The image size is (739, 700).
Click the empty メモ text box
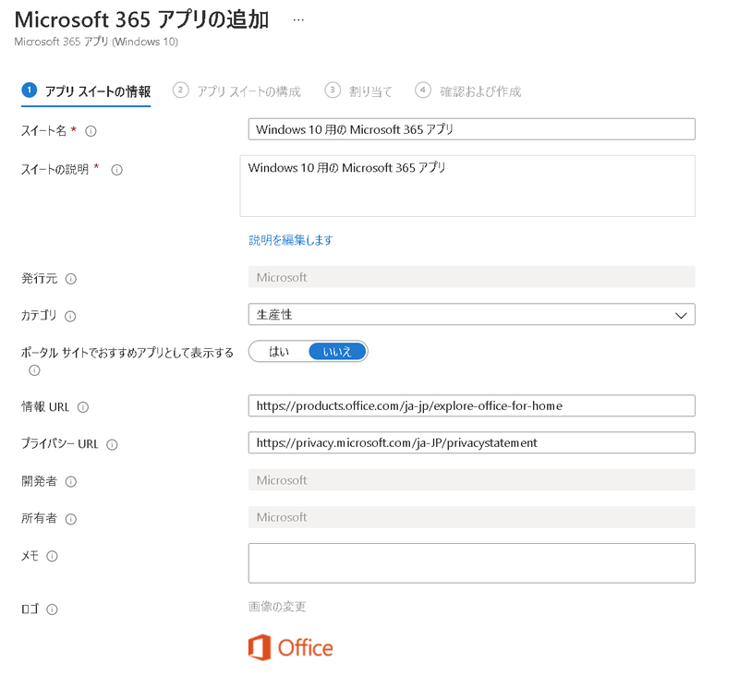click(x=471, y=563)
